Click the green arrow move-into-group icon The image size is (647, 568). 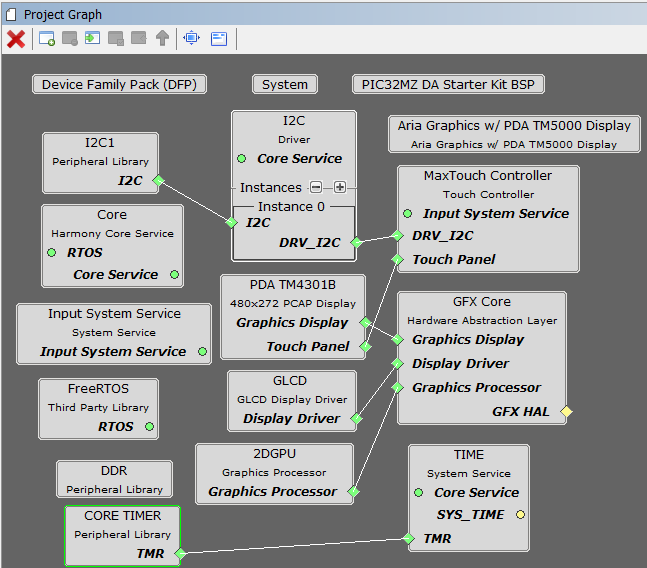click(92, 39)
